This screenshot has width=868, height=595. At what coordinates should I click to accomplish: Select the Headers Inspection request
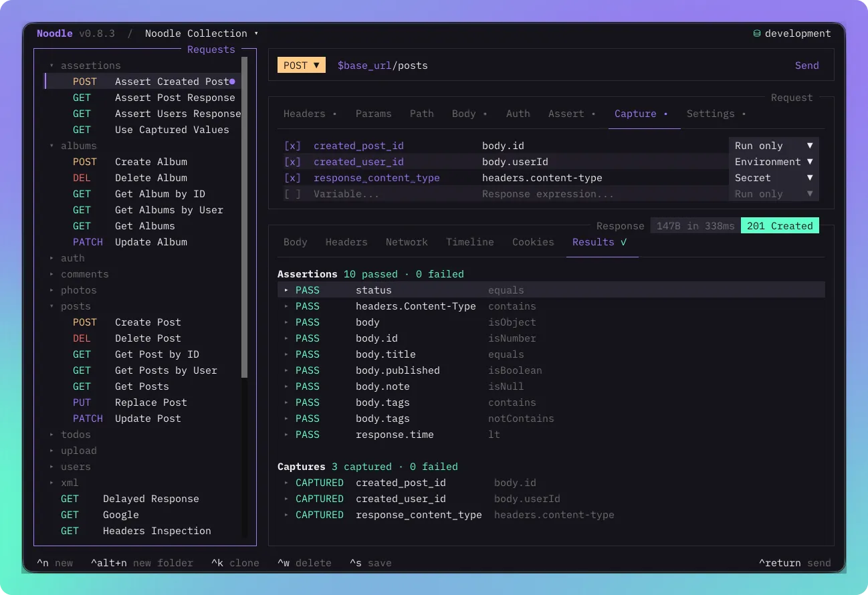pos(142,531)
